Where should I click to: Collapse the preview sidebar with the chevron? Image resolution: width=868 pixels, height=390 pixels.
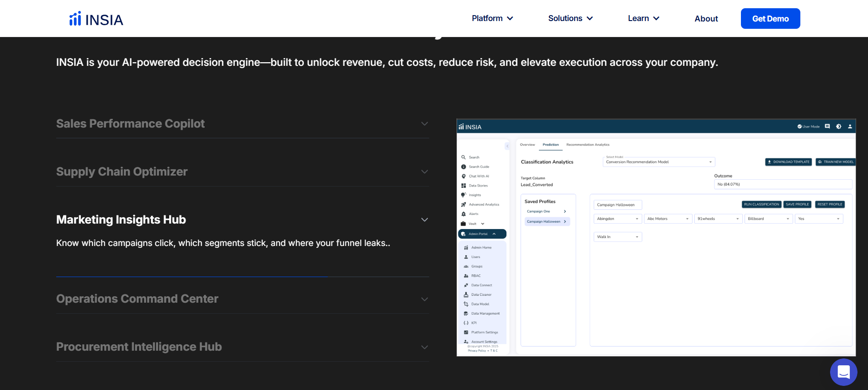[x=507, y=146]
